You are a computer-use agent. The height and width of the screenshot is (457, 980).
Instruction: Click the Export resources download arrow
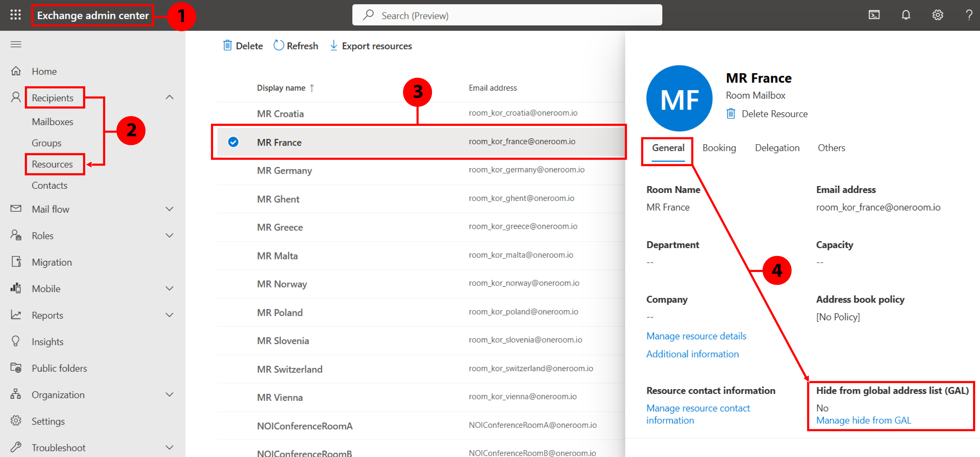coord(333,45)
